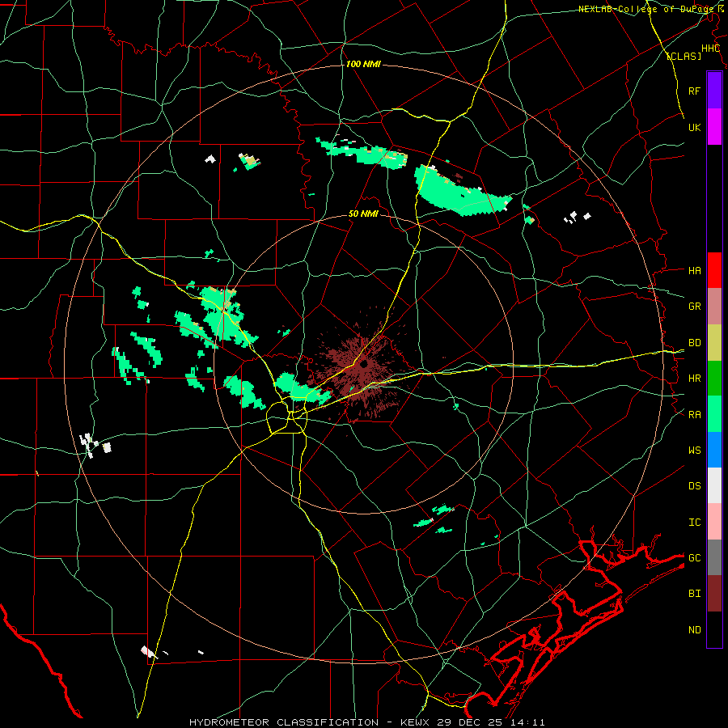Viewport: 728px width, 728px height.
Task: Click the "NEXLAB-College of DuPage" credit text
Action: [647, 9]
